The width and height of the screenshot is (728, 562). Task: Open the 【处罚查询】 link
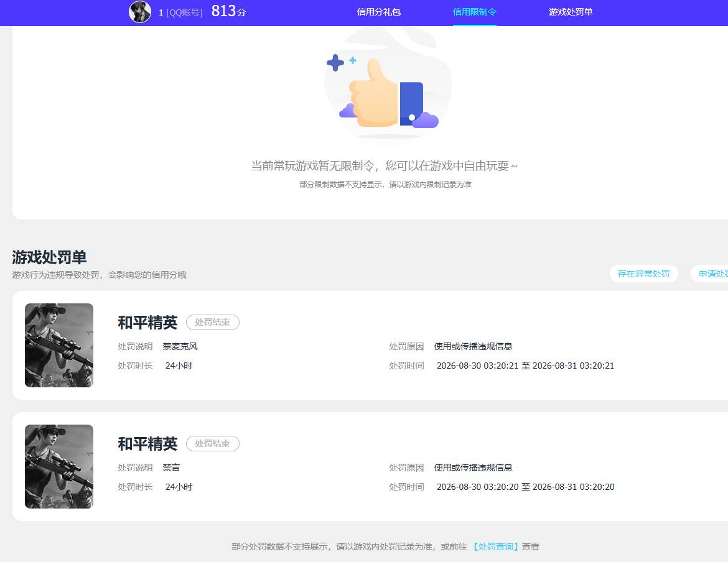click(495, 546)
